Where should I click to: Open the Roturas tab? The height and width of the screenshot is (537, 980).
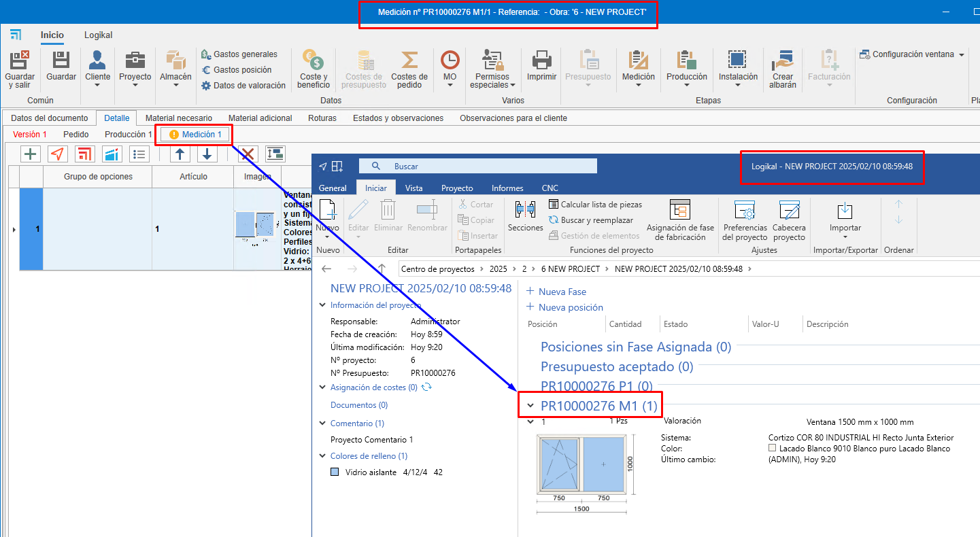coord(322,118)
